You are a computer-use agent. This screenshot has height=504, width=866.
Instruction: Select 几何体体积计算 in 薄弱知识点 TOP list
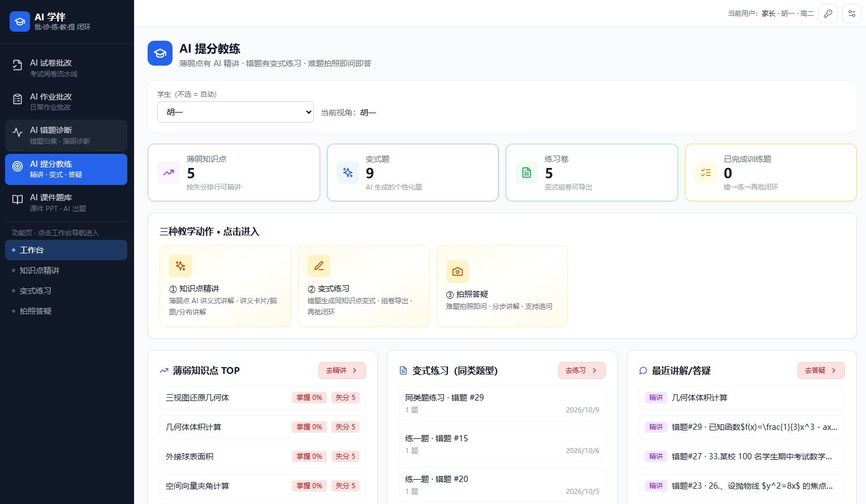click(x=262, y=427)
